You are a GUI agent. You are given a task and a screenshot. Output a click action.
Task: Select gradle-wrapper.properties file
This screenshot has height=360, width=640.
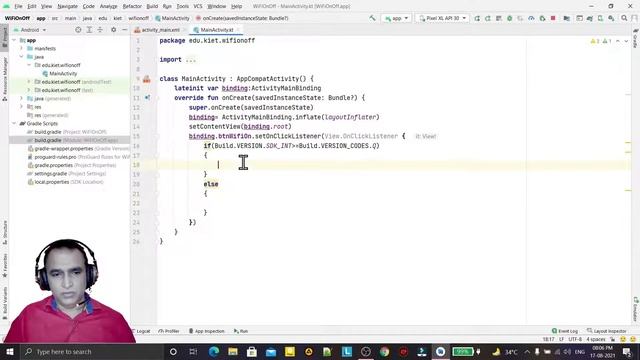pos(78,149)
